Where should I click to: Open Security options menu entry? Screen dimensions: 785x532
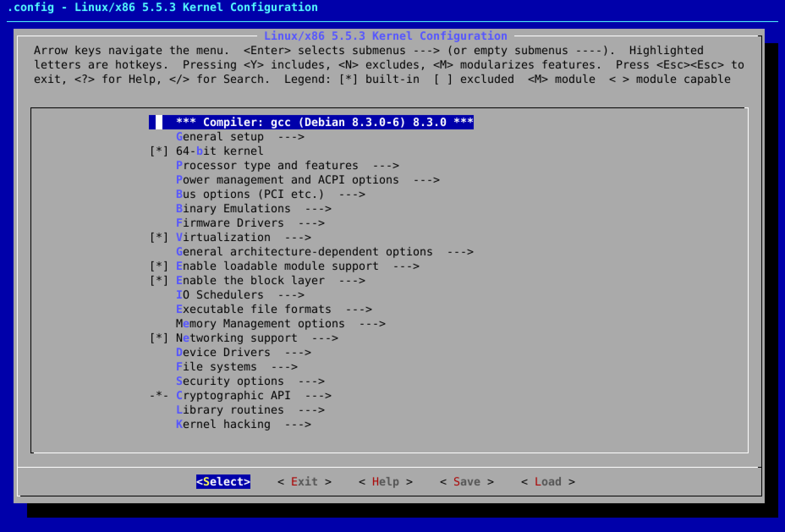(250, 381)
